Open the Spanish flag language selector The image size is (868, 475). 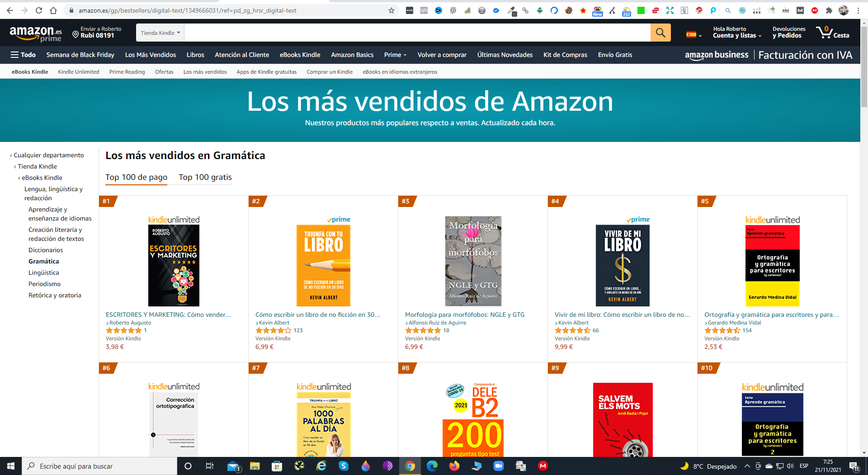click(x=693, y=34)
